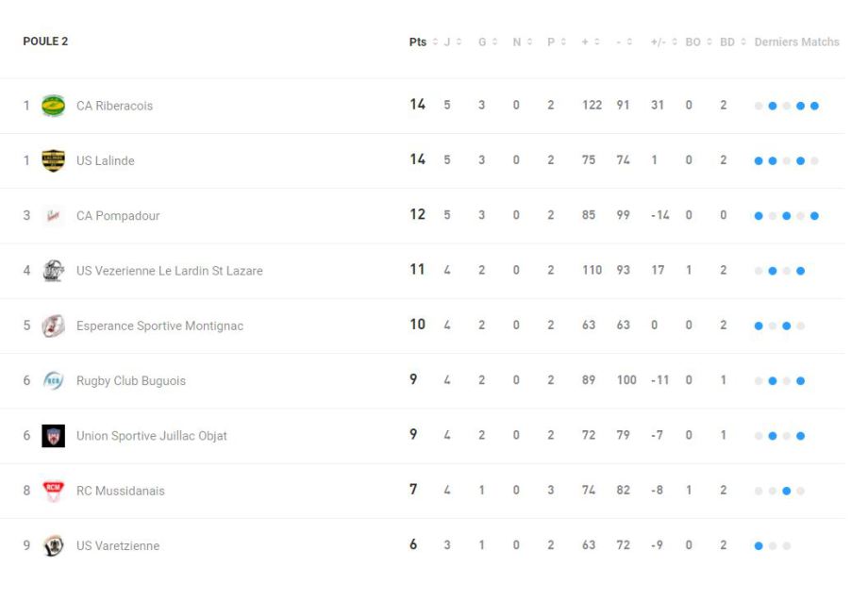Click the US Lalinde club logo
Viewport: 868px width, 601px height.
pos(53,160)
